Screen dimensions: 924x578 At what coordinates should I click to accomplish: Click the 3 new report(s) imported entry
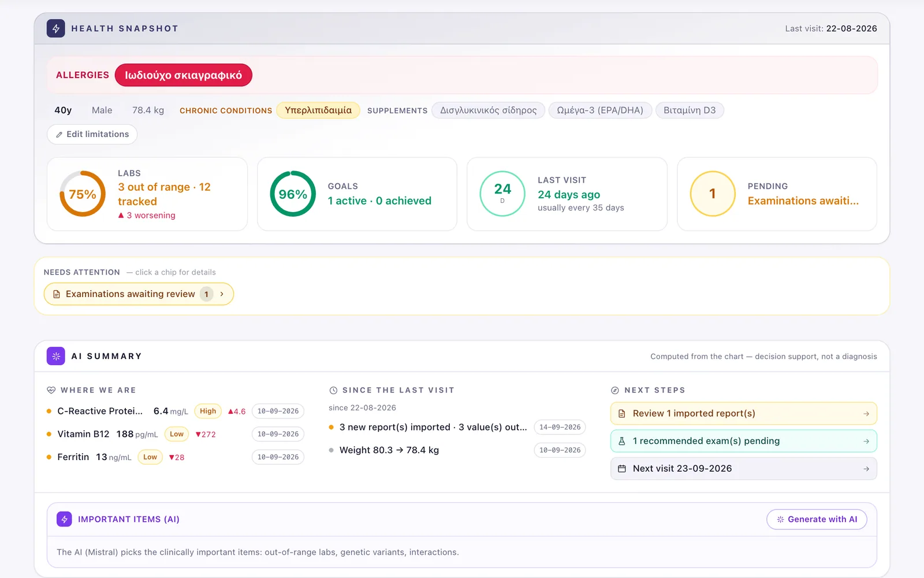(x=433, y=427)
